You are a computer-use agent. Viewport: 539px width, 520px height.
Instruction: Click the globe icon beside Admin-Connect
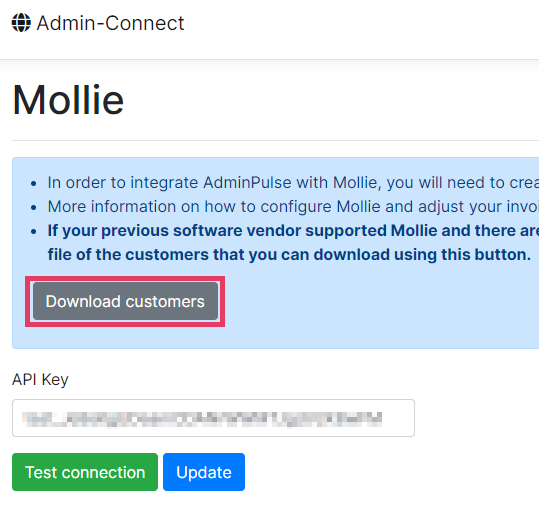tap(21, 23)
